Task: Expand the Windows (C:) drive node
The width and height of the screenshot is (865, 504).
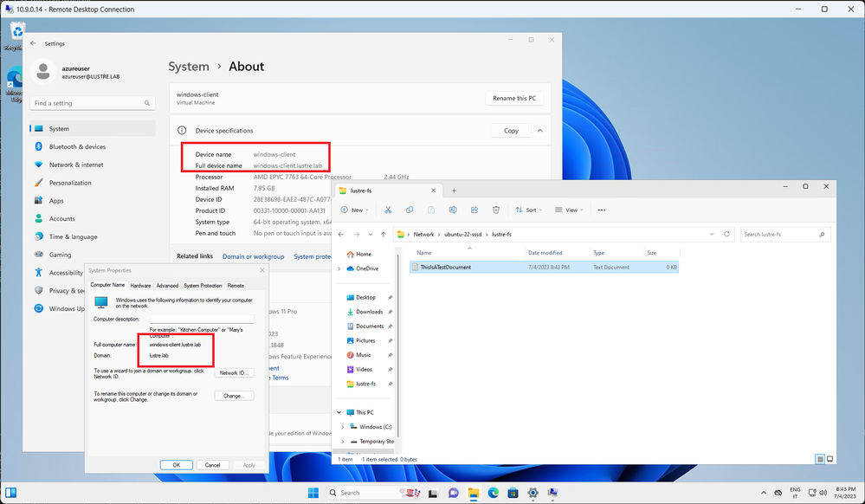Action: tap(343, 427)
